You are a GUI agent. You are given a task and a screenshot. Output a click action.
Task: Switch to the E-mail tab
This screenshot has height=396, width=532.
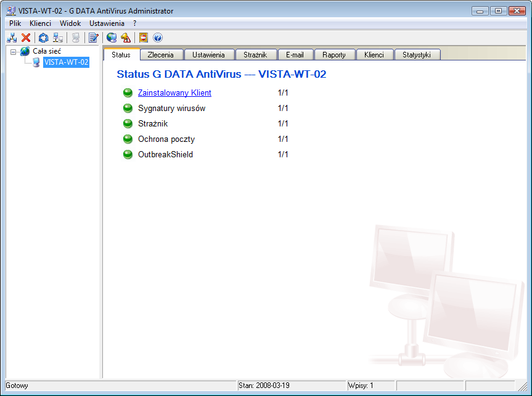point(295,55)
